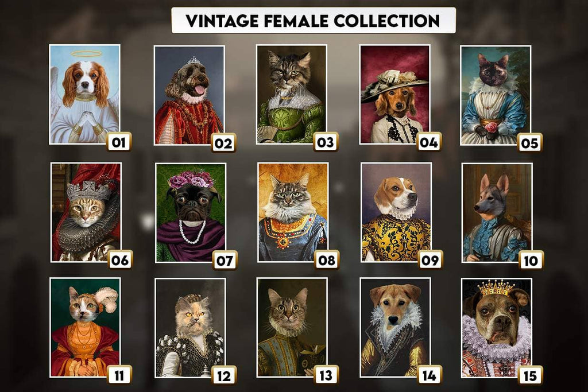
Task: Choose the husky in blue ruffled gown
Action: (497, 212)
